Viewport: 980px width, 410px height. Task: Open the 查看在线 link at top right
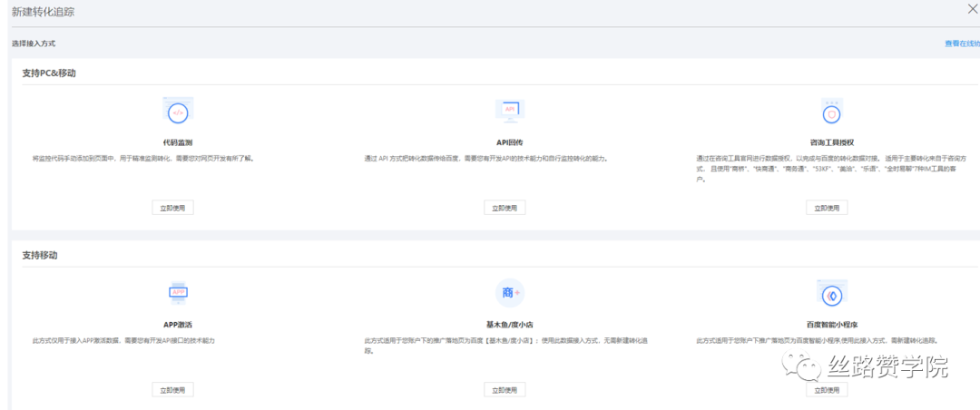click(x=961, y=43)
